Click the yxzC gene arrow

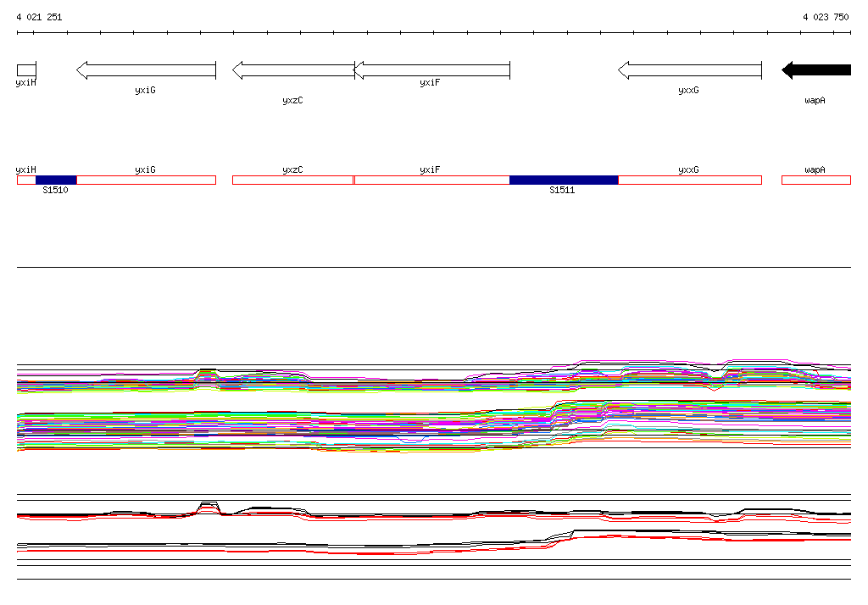pyautogui.click(x=293, y=70)
